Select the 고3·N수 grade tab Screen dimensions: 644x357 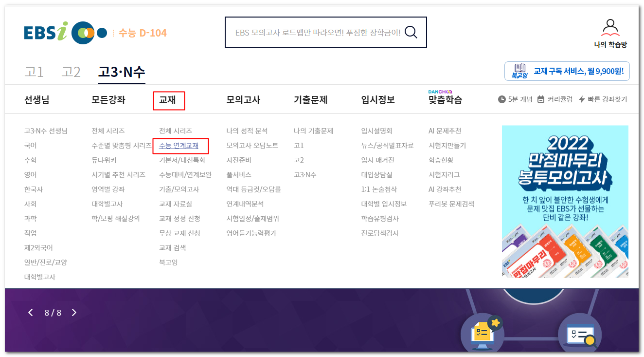pos(122,72)
